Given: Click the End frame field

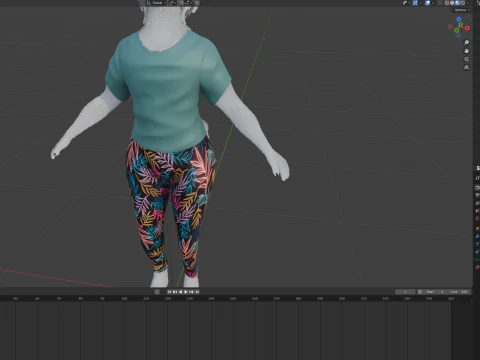Looking at the screenshot, I should coord(460,292).
